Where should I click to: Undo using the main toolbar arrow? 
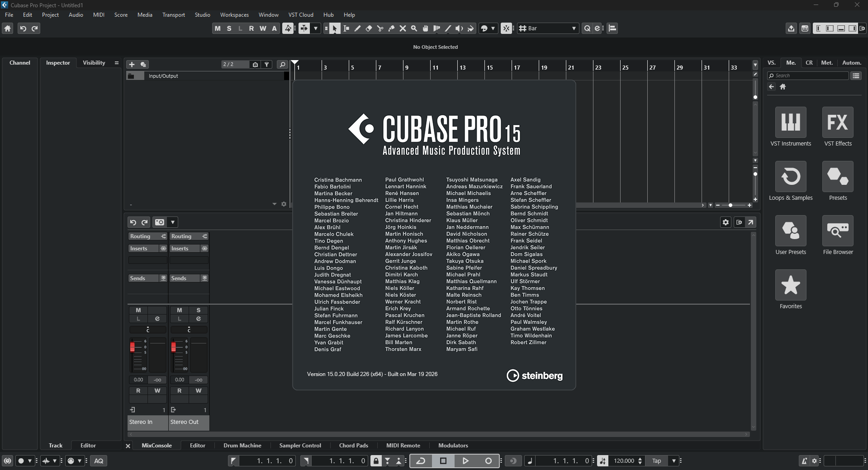23,28
